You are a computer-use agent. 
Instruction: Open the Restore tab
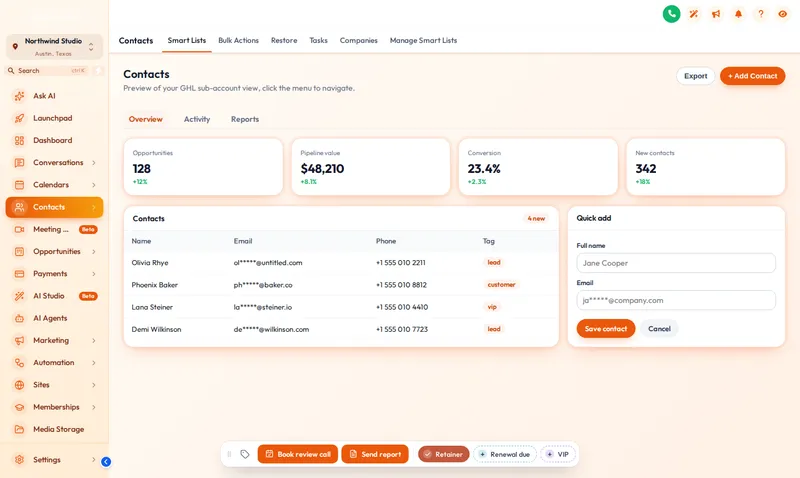(x=284, y=40)
